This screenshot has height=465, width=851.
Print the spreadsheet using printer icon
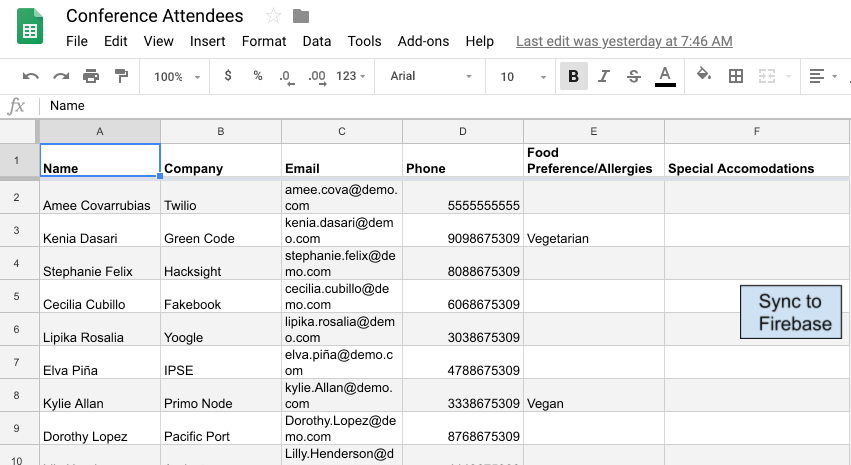coord(91,76)
